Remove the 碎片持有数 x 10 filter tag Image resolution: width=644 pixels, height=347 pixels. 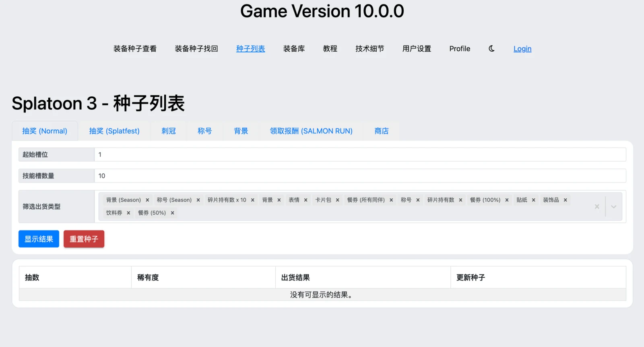point(253,200)
